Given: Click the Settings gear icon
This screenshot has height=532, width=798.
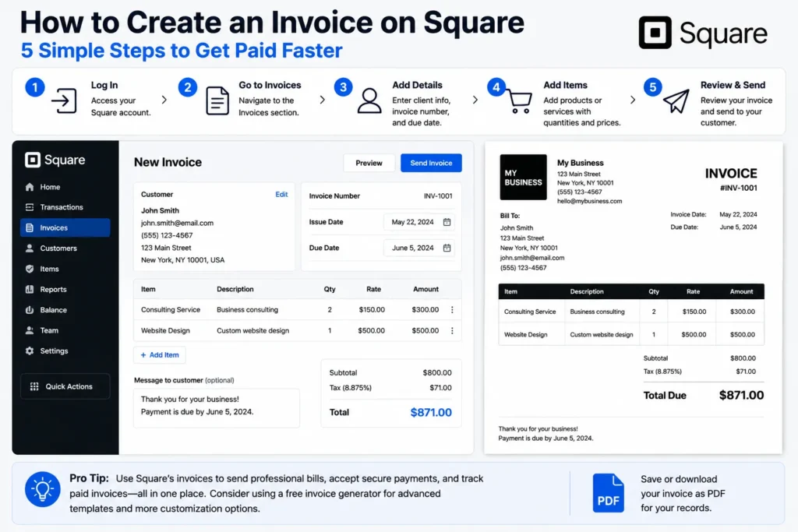Looking at the screenshot, I should pos(30,351).
